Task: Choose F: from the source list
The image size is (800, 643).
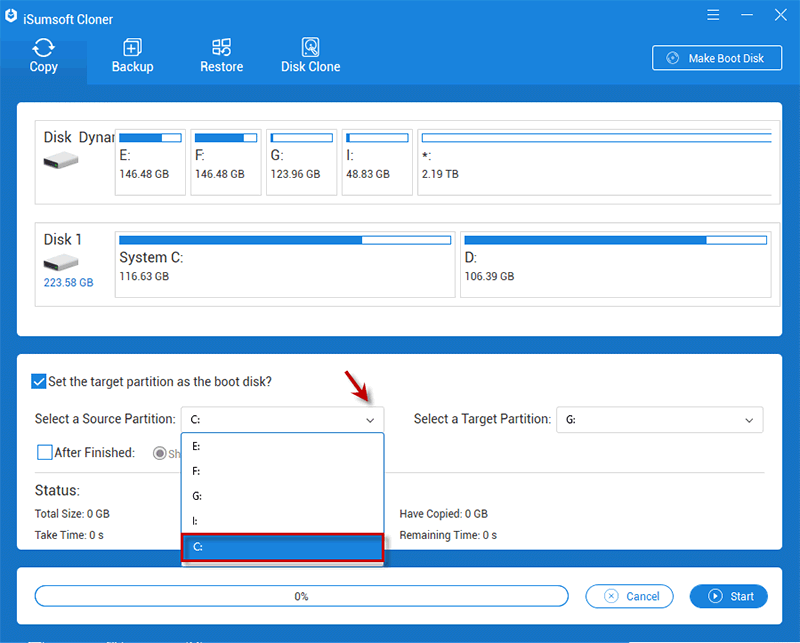Action: (282, 471)
